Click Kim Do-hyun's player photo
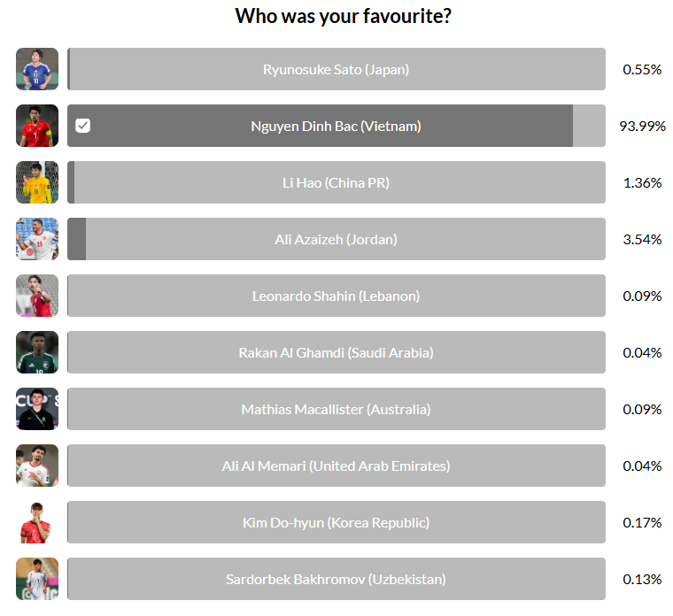Screen dimensions: 673x616 tap(37, 522)
